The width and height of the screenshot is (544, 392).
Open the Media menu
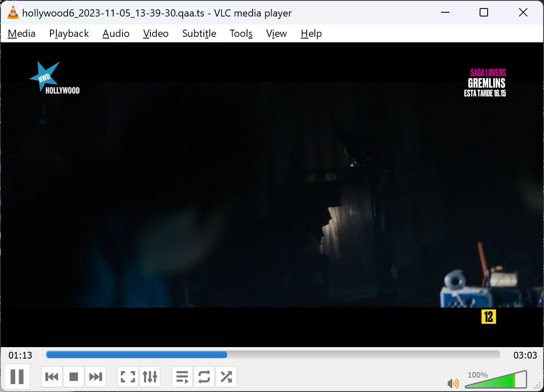22,33
